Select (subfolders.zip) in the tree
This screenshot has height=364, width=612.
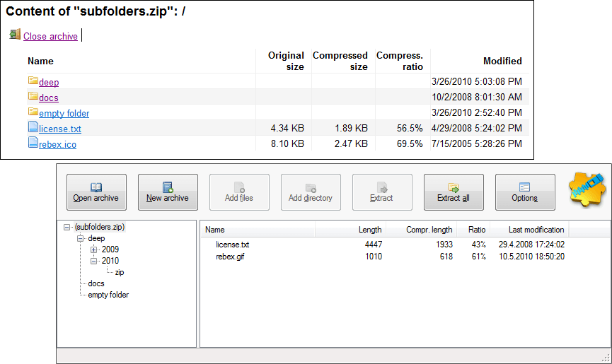100,227
